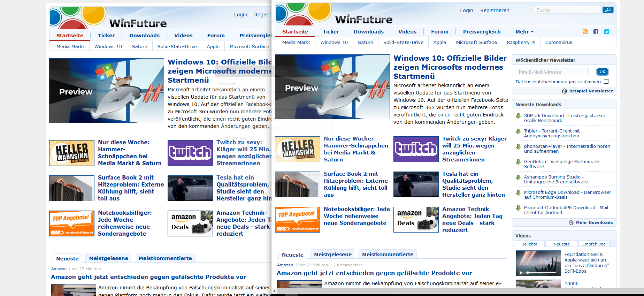The height and width of the screenshot is (296, 644).
Task: Click horizontal scrollbar left arrow in right window
Action: pos(274,291)
